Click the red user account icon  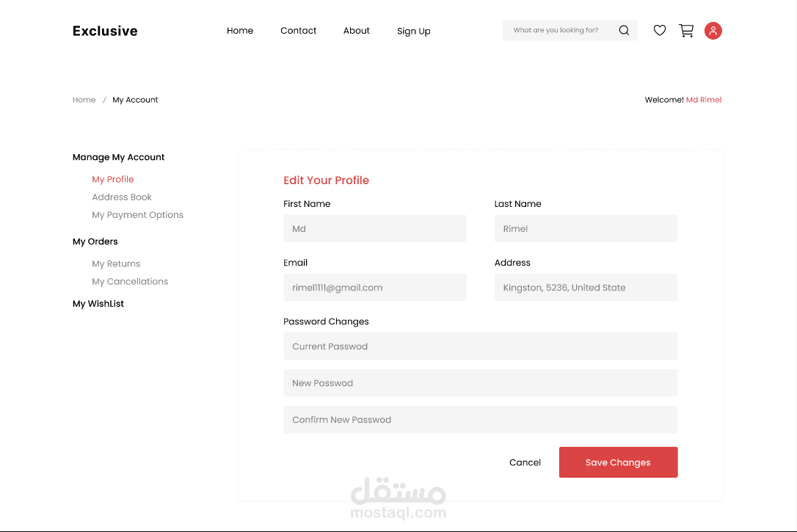coord(713,31)
